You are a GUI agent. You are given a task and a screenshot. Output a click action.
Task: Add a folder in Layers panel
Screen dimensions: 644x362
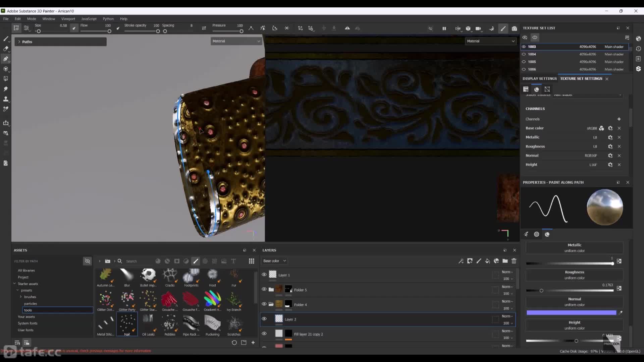[x=505, y=261]
